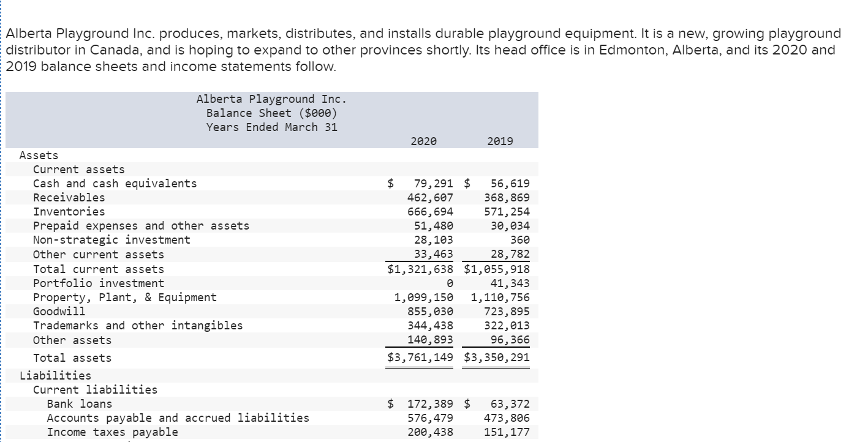Select the 2020 column header

(424, 141)
